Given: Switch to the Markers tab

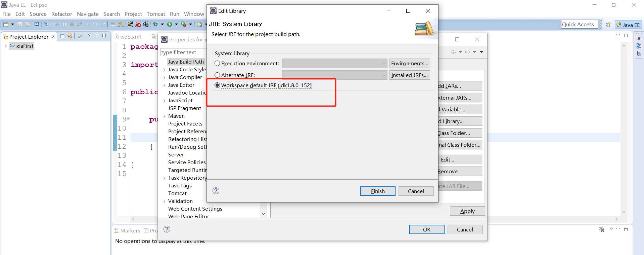Looking at the screenshot, I should (x=127, y=230).
